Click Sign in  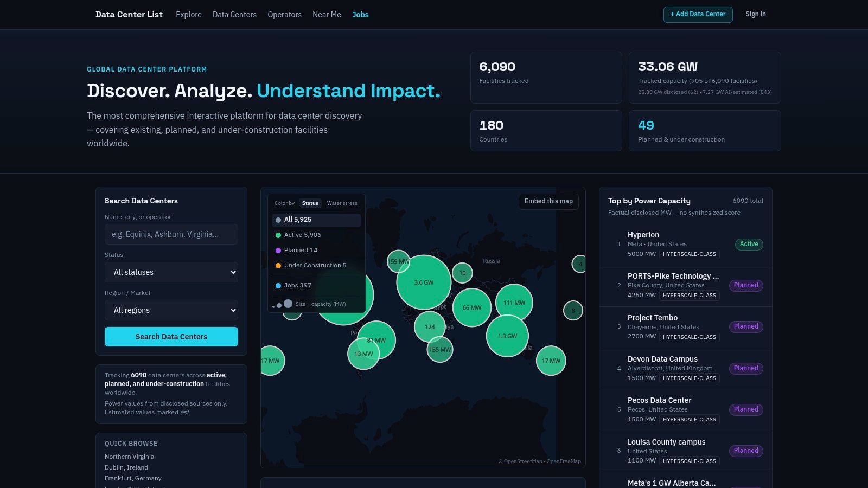click(756, 14)
